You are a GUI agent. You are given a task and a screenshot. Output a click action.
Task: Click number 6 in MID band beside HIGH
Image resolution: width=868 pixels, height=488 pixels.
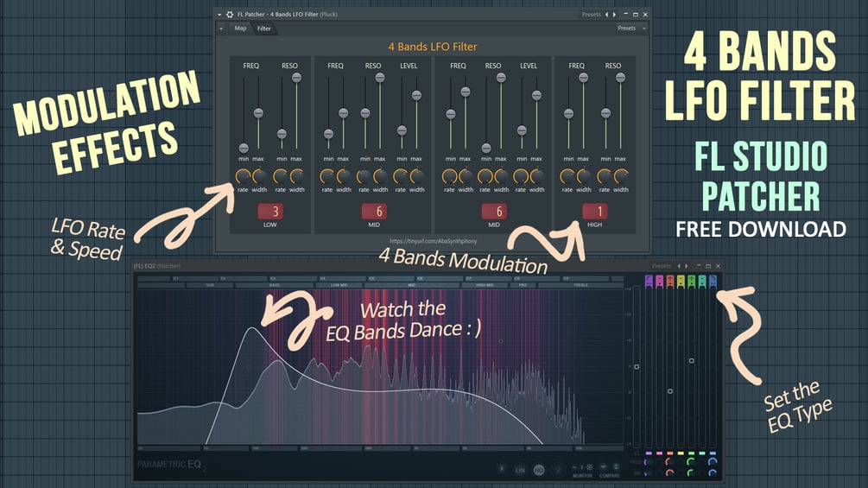click(494, 212)
